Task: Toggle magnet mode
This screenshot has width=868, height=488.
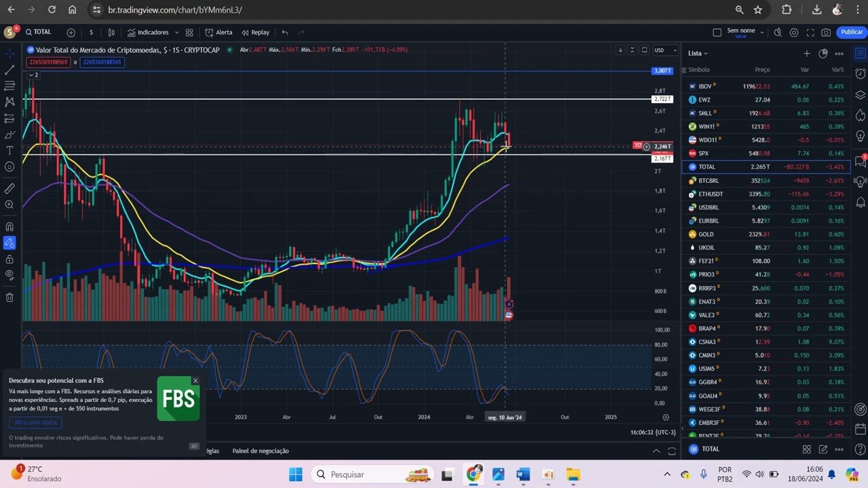Action: [9, 226]
